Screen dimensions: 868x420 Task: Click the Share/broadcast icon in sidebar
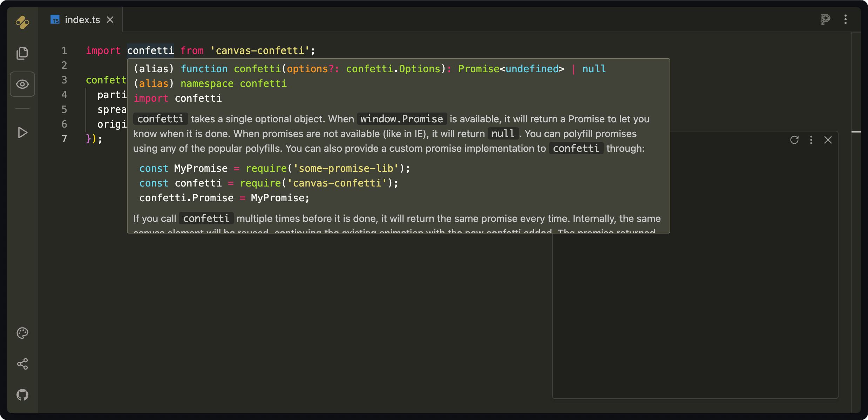coord(23,363)
